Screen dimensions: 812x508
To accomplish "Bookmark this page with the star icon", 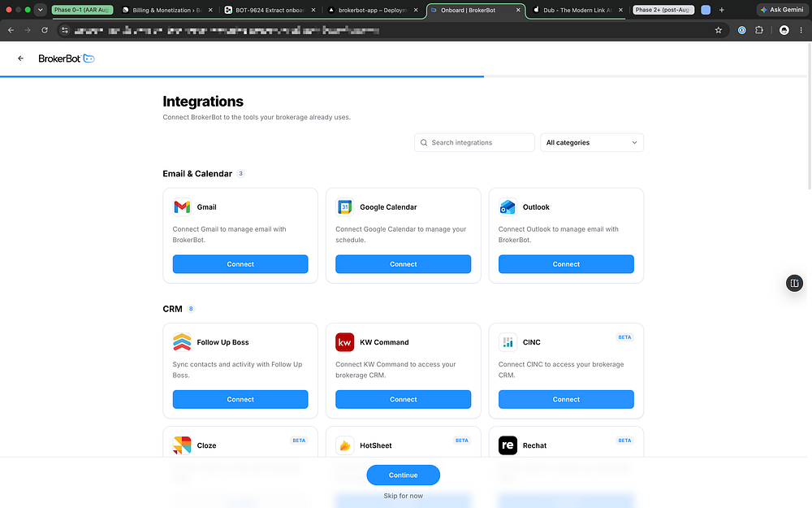I will tap(719, 31).
